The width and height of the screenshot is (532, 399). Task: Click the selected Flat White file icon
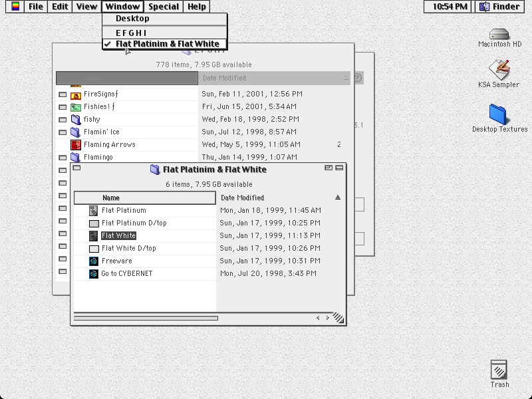click(93, 236)
